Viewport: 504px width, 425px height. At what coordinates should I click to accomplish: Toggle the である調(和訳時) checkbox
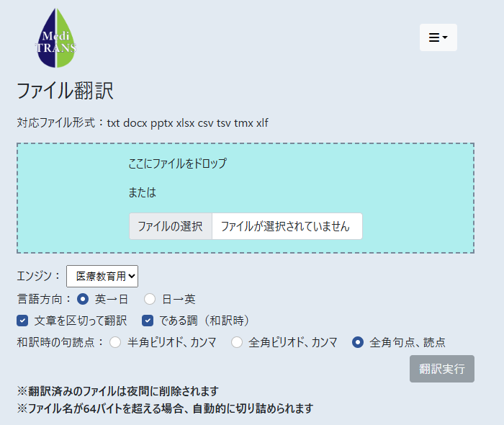click(x=148, y=320)
